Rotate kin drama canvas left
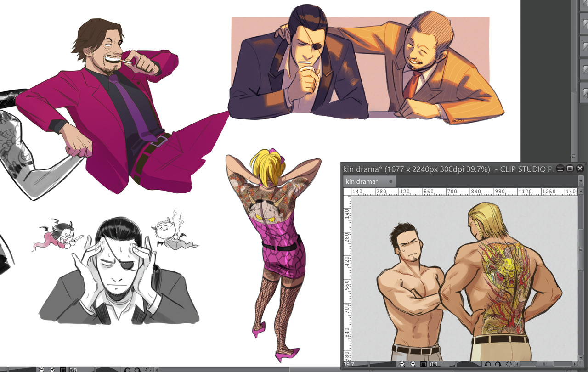The height and width of the screenshot is (372, 588). (x=487, y=364)
